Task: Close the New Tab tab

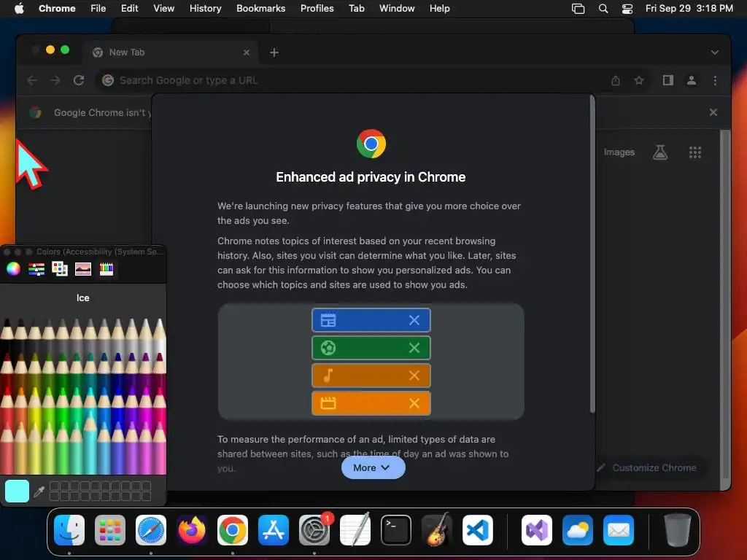Action: click(247, 52)
